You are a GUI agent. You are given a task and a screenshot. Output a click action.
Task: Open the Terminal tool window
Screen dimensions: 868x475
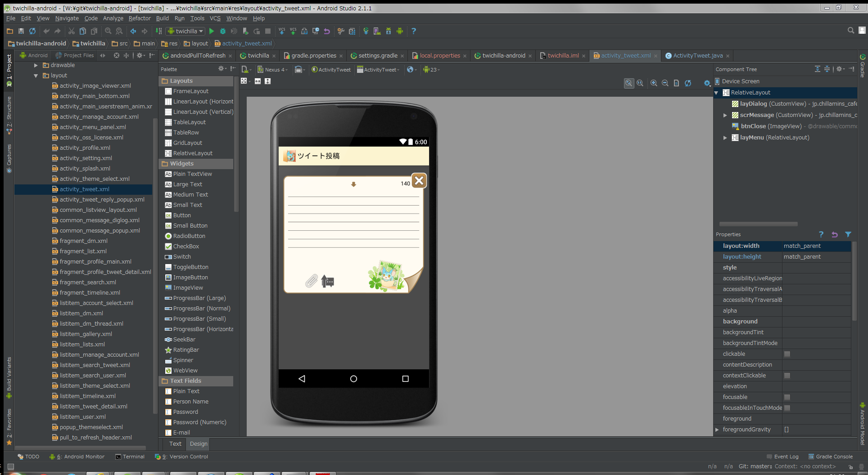tap(130, 457)
